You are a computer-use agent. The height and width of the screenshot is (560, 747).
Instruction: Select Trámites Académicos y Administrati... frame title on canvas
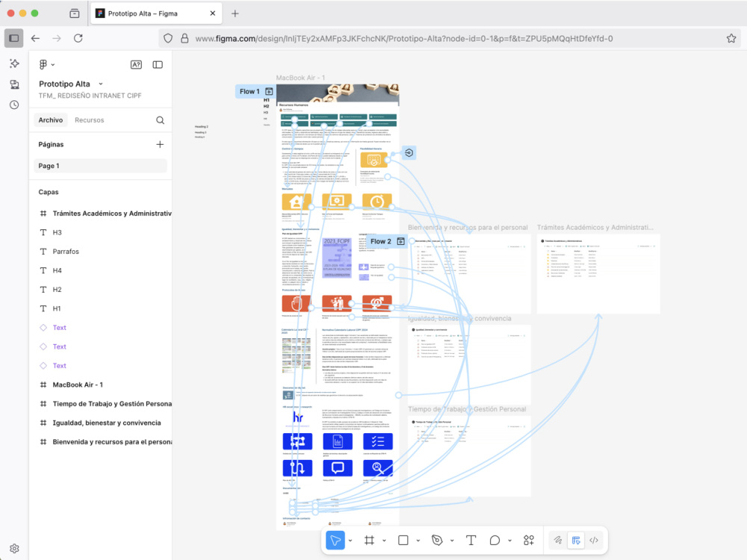click(595, 227)
